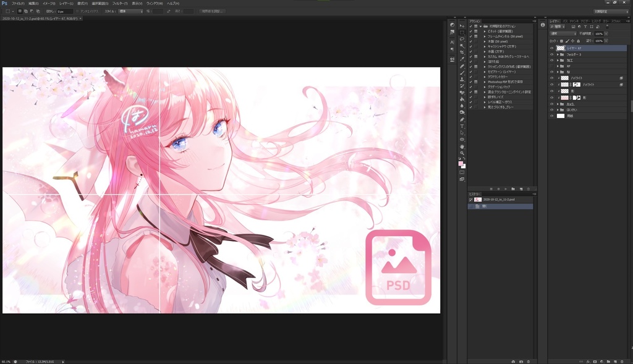Expand the 桜 folder in Layers panel
Viewport: 633px width, 364px height.
click(x=558, y=72)
